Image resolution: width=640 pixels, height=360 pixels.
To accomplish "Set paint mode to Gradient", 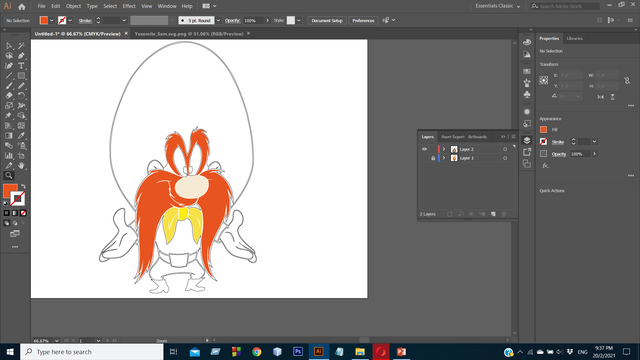I will (15, 213).
